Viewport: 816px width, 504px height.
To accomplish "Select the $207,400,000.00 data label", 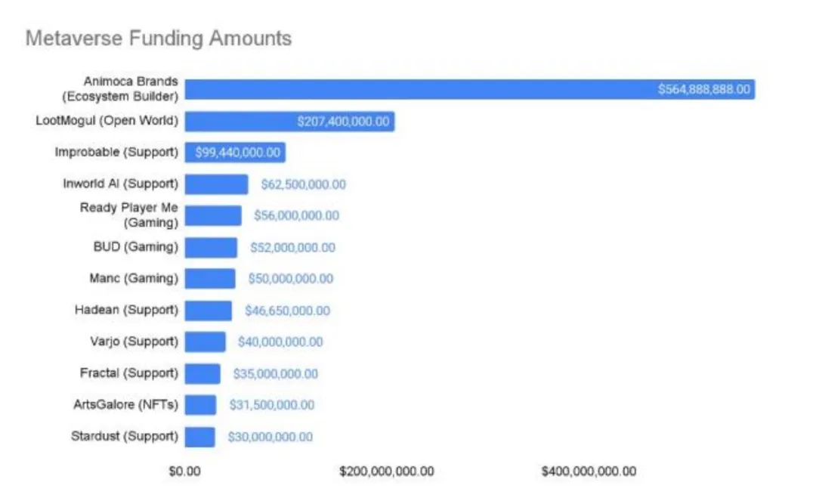I will 344,122.
